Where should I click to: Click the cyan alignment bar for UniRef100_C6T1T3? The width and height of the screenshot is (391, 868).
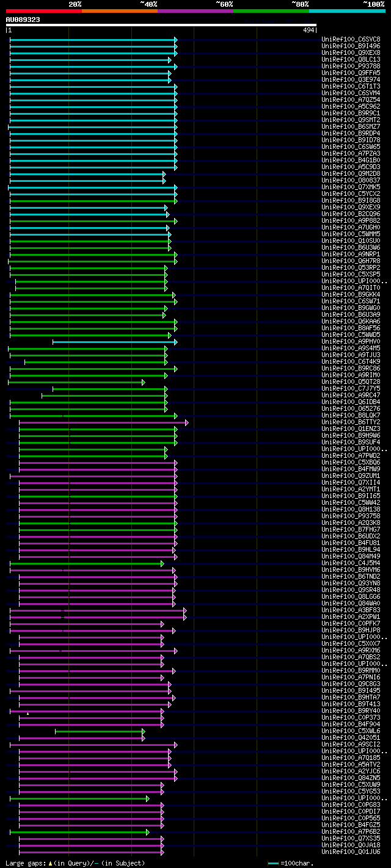[93, 87]
